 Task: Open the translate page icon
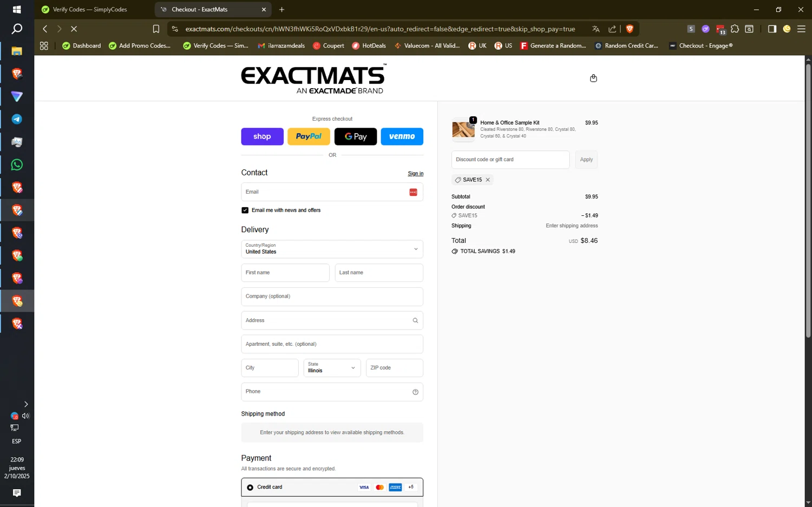pos(595,29)
